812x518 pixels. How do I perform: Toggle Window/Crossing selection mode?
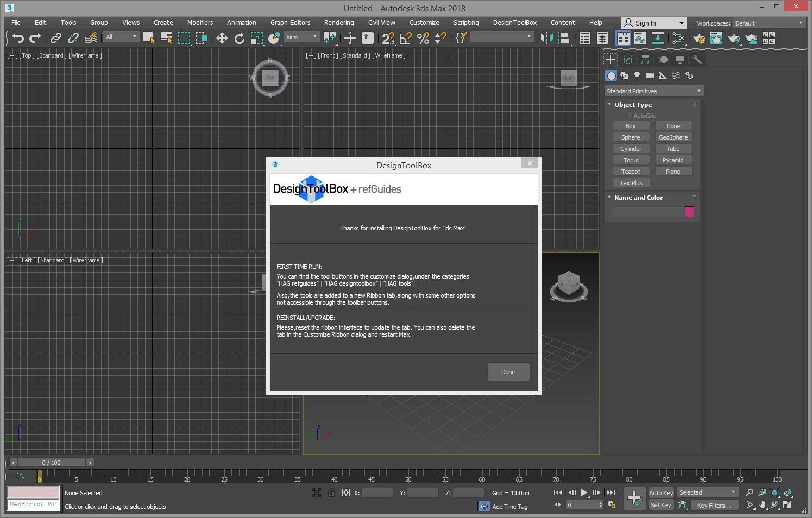tap(202, 37)
